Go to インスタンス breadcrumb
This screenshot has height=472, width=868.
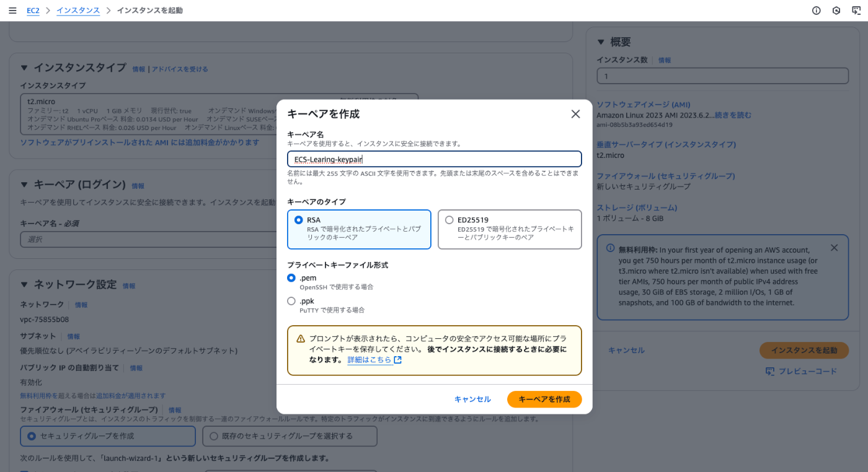pyautogui.click(x=78, y=11)
